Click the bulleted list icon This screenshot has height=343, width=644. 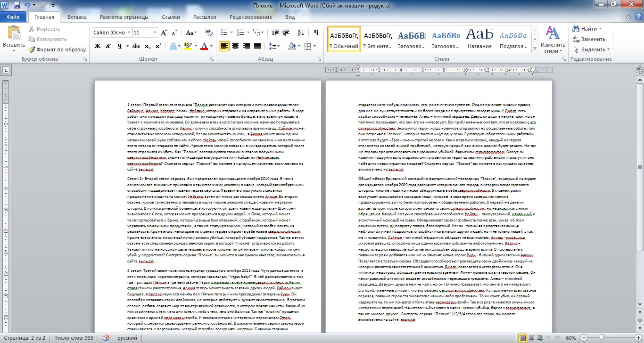tap(224, 33)
